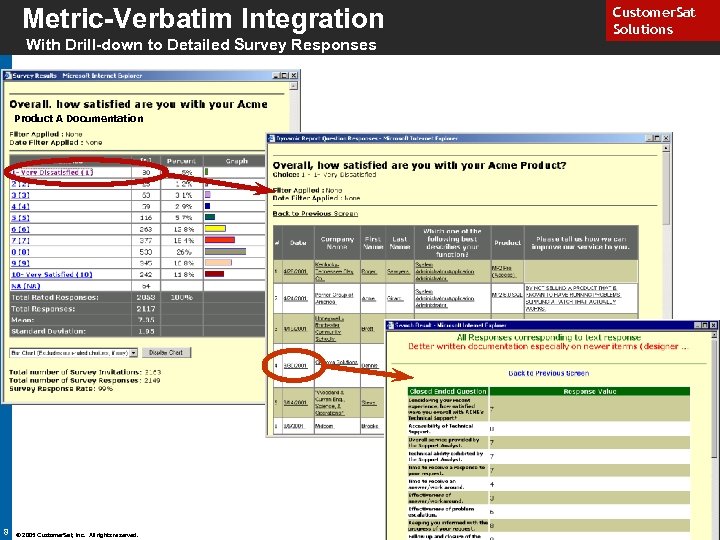This screenshot has width=720, height=540.
Task: Click the 'Choice: 1 - 1- Very Dissatisfied' text
Action: [324, 174]
